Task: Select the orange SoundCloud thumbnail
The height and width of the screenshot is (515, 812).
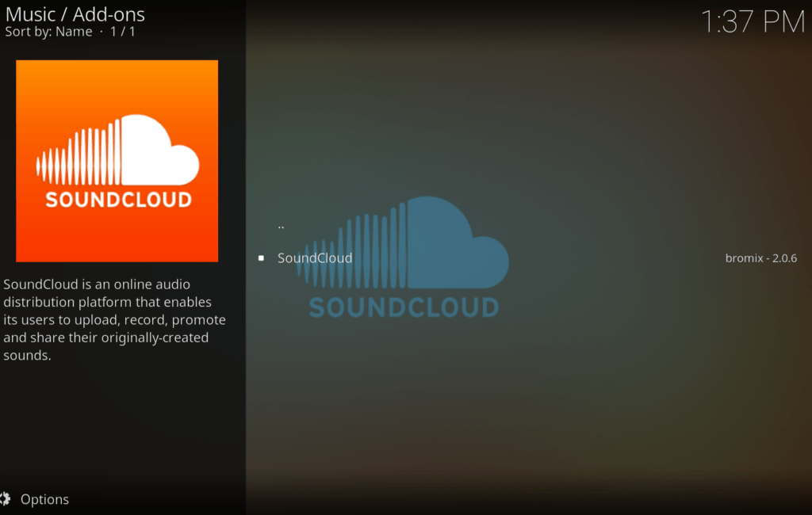Action: (x=117, y=161)
